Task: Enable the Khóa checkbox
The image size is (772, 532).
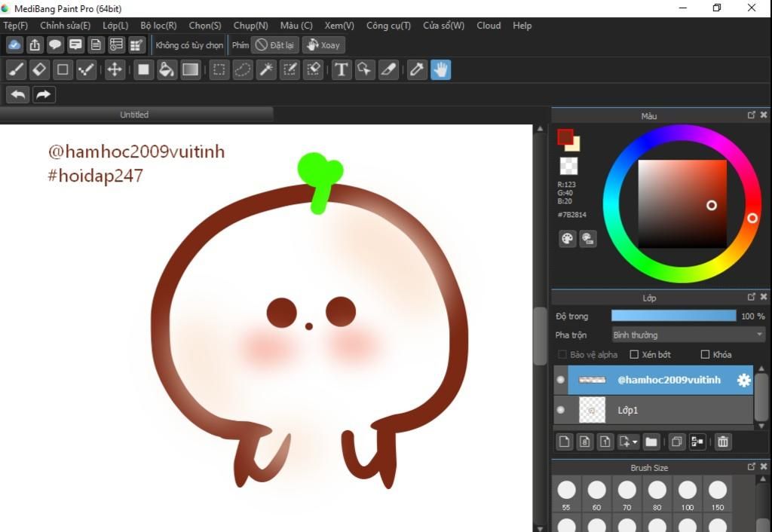Action: pyautogui.click(x=705, y=354)
